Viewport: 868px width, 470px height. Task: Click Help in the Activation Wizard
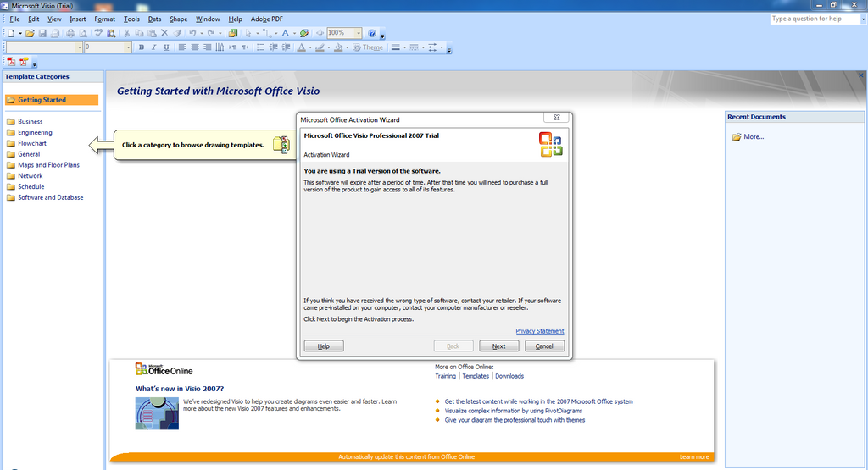pyautogui.click(x=324, y=346)
